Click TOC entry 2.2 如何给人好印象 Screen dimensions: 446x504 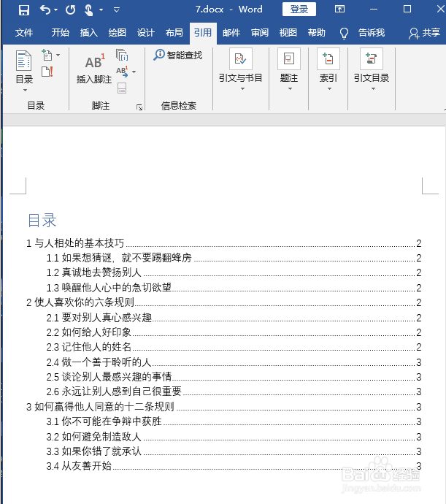coord(234,332)
